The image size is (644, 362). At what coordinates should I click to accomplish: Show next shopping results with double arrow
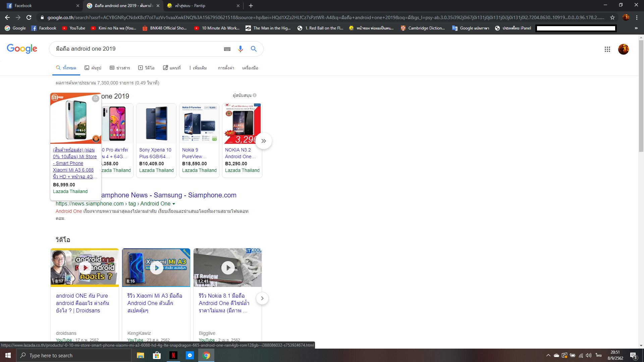click(x=264, y=141)
